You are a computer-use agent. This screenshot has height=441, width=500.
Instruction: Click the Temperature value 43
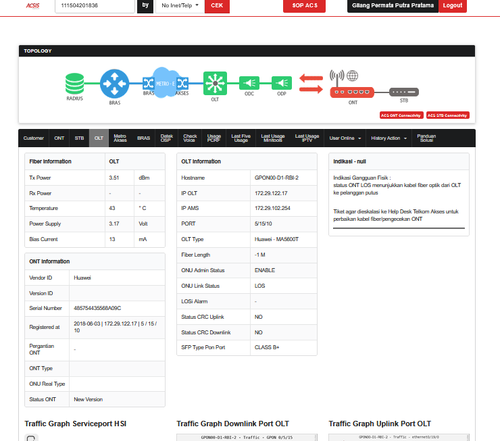[112, 208]
